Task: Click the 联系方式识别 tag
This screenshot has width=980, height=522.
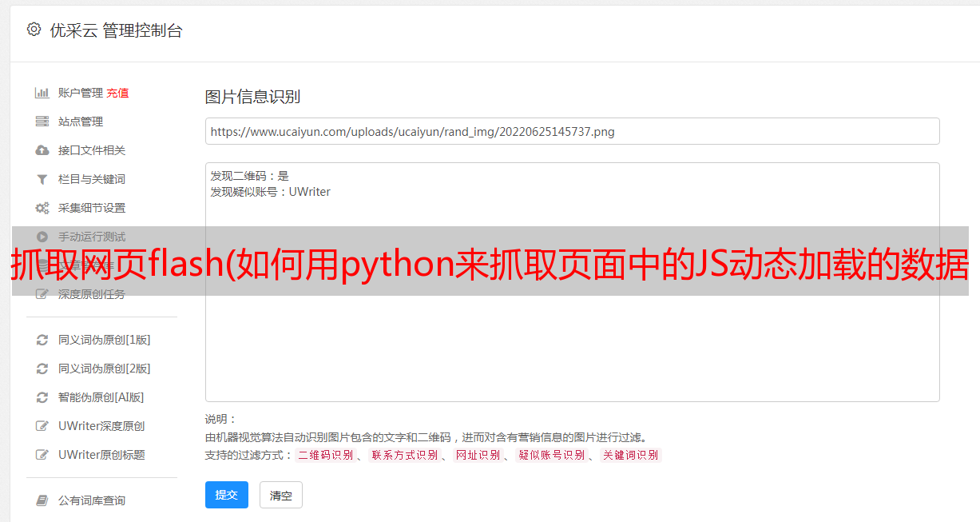Action: pyautogui.click(x=404, y=455)
